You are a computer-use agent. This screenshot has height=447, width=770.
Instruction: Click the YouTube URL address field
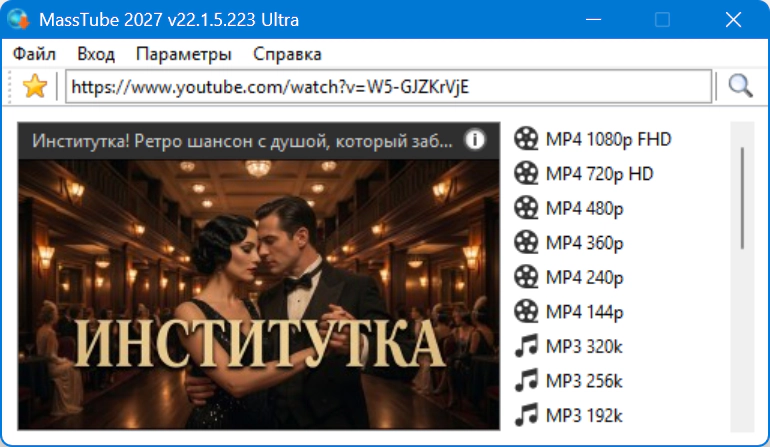(388, 87)
